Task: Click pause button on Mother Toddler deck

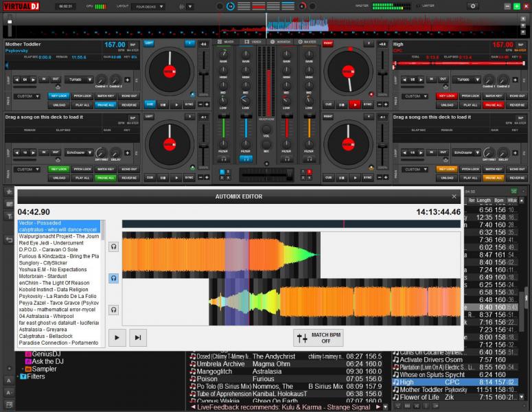Action: pos(163,104)
